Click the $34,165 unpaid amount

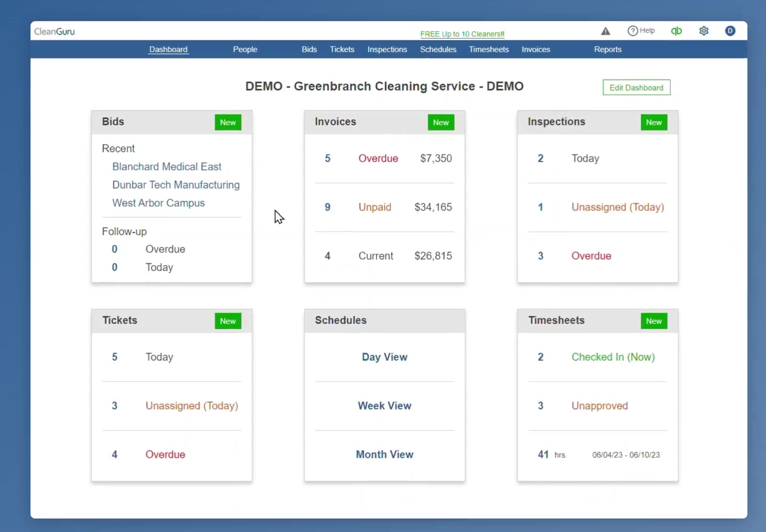433,207
